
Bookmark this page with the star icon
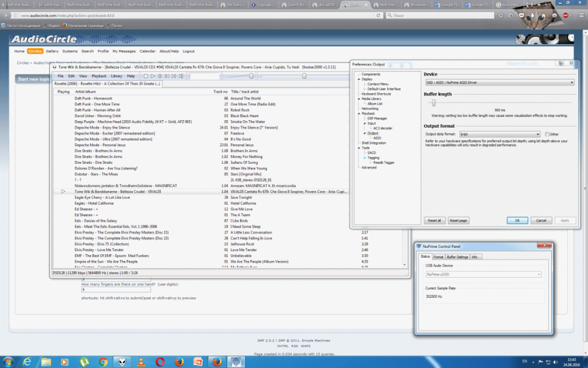coord(501,16)
